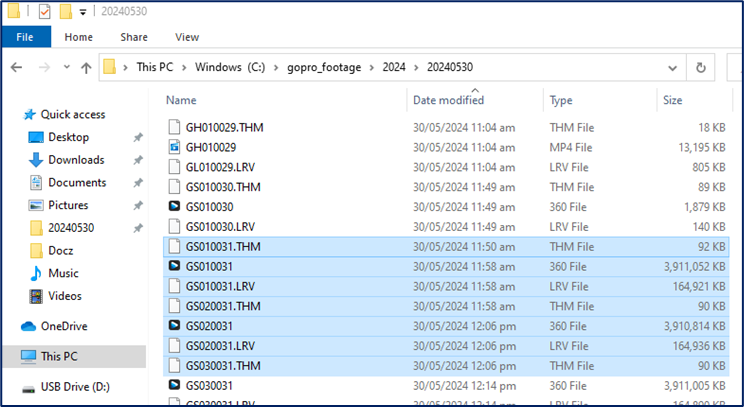Switch to the Home ribbon tab

tap(79, 37)
